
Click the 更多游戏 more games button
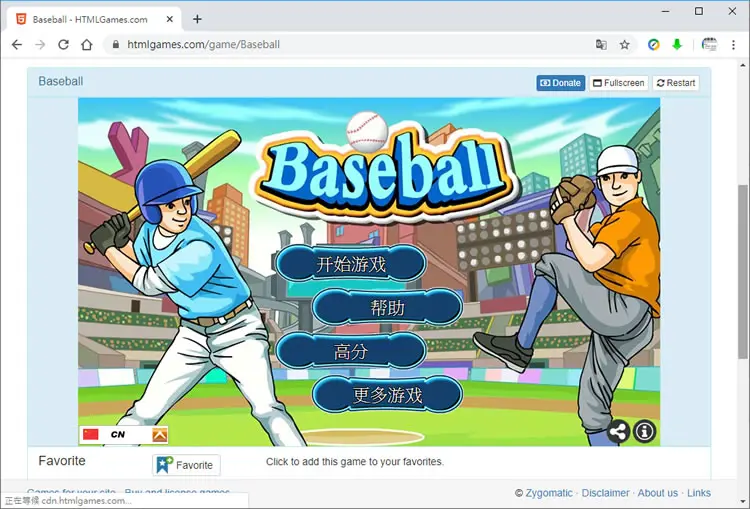387,395
